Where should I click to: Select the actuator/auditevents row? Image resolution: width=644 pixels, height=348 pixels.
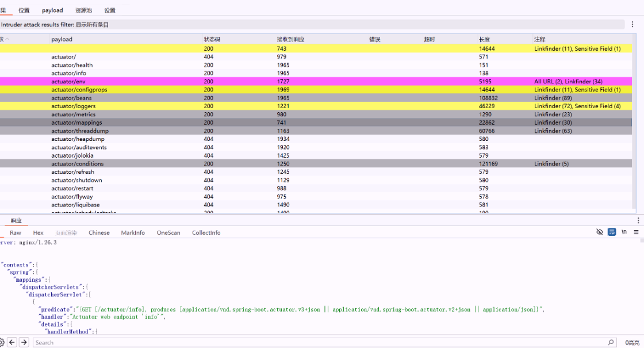tap(316, 147)
